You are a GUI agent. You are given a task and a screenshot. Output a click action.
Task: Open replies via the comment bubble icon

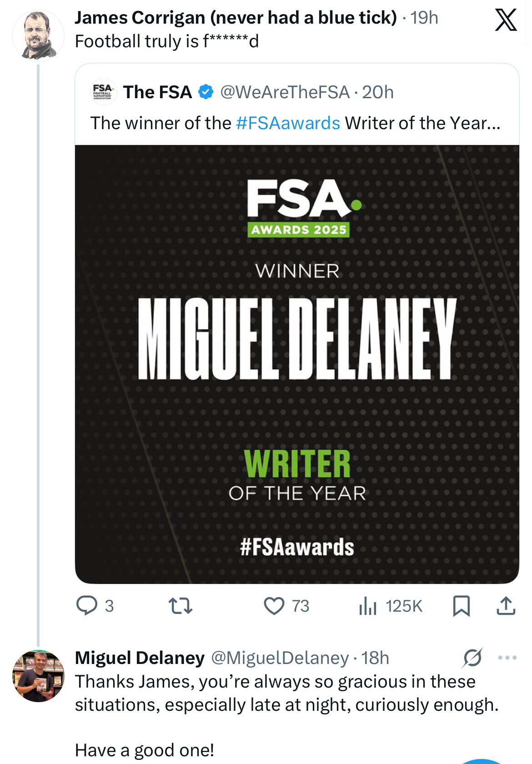[86, 606]
